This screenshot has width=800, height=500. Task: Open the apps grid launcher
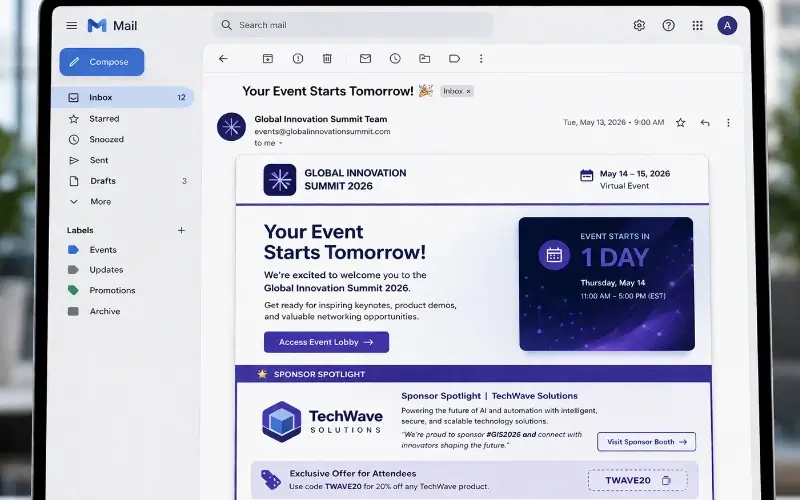(697, 25)
